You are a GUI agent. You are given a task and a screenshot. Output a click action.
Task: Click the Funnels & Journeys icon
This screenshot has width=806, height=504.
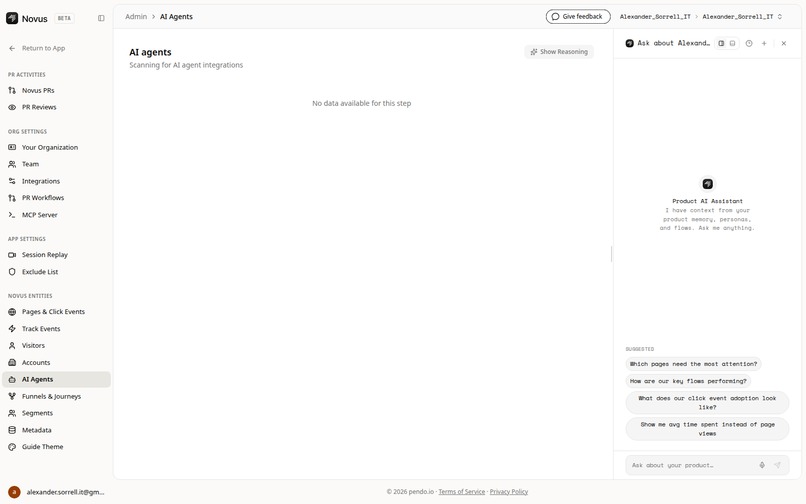[x=12, y=396]
